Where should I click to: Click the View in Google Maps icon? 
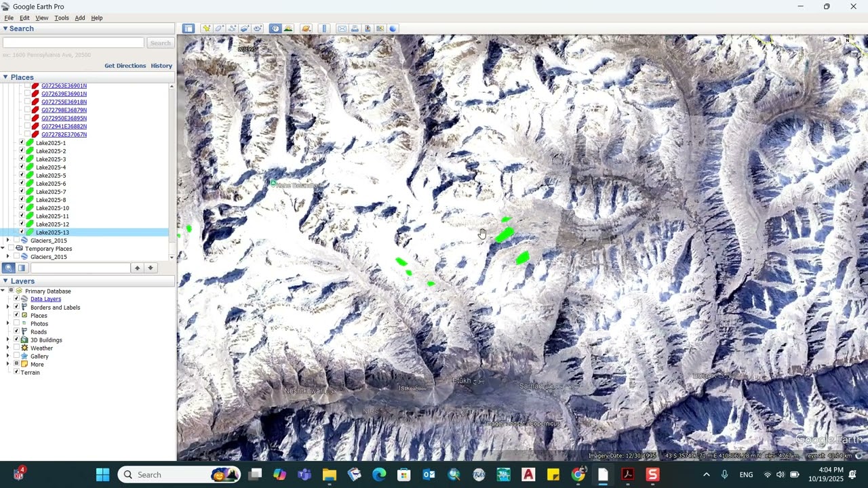[x=380, y=28]
